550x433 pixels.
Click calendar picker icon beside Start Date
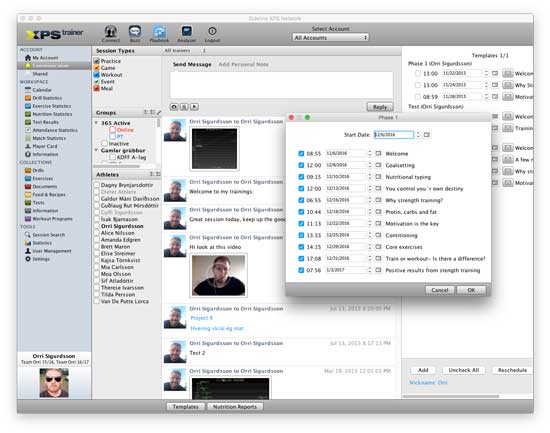click(427, 135)
